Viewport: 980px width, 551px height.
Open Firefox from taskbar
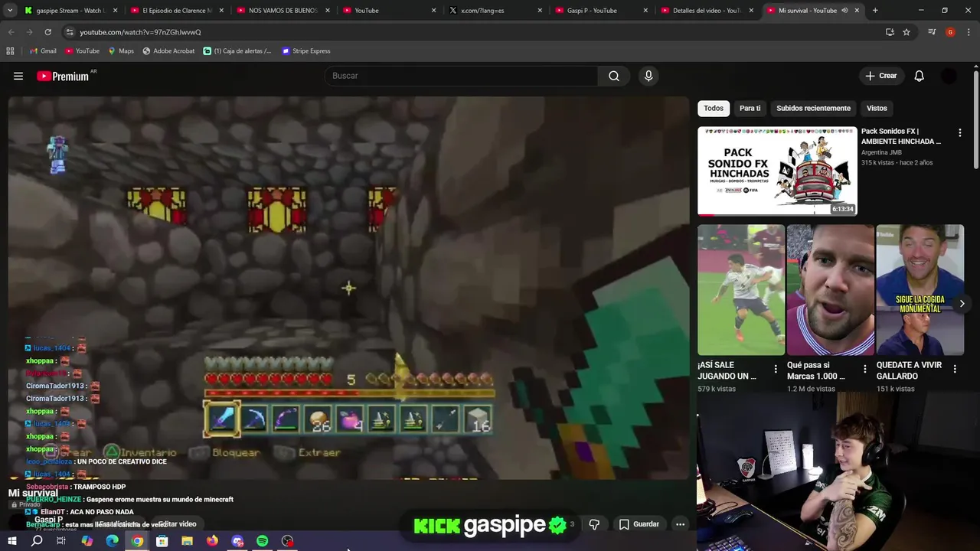pyautogui.click(x=212, y=541)
